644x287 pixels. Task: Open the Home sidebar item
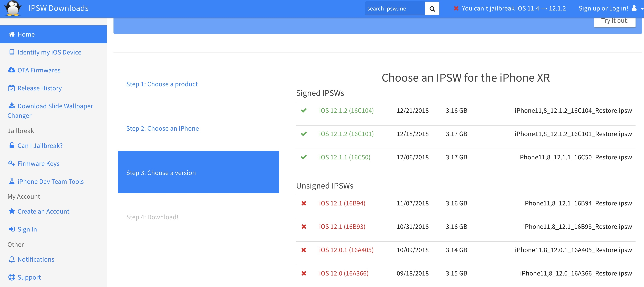click(53, 34)
